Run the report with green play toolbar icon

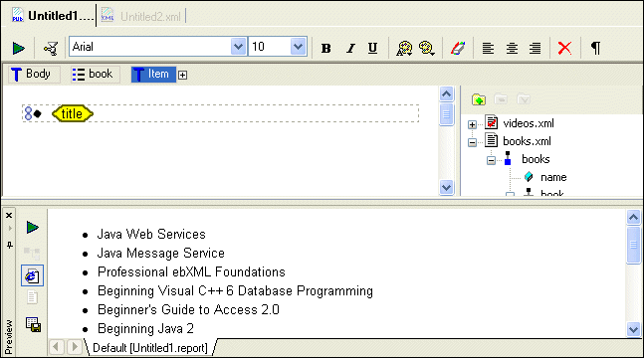[x=19, y=48]
